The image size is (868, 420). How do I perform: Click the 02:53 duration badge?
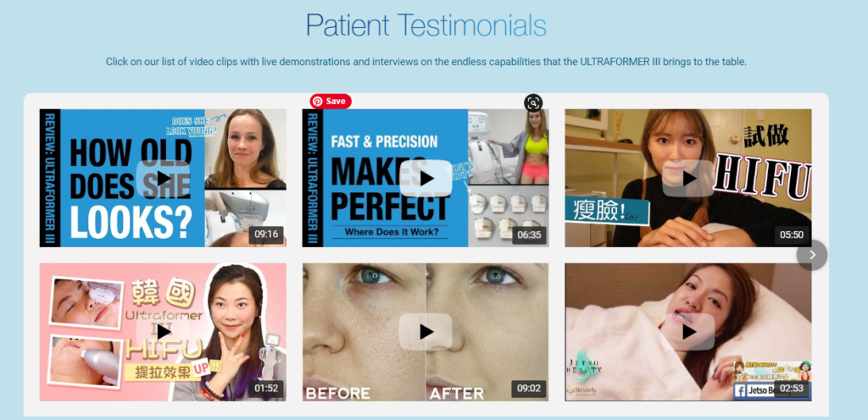[792, 389]
